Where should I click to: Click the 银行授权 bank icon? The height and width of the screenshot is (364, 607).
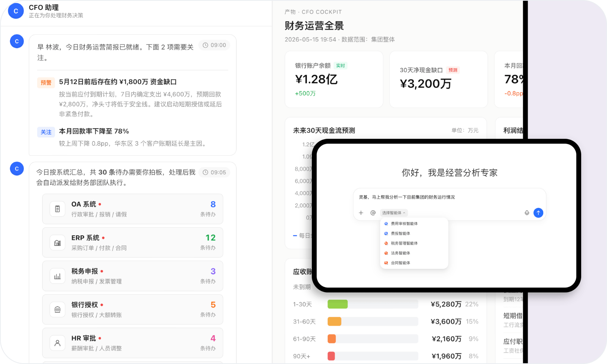58,310
